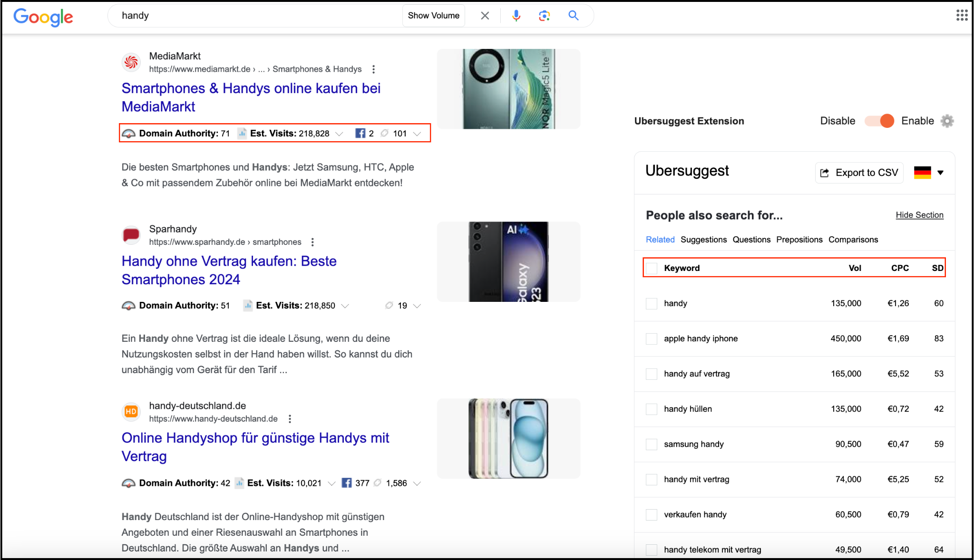Expand Sparhandy backlinks dropdown chevron
Screen dimensions: 974x560
click(x=417, y=306)
